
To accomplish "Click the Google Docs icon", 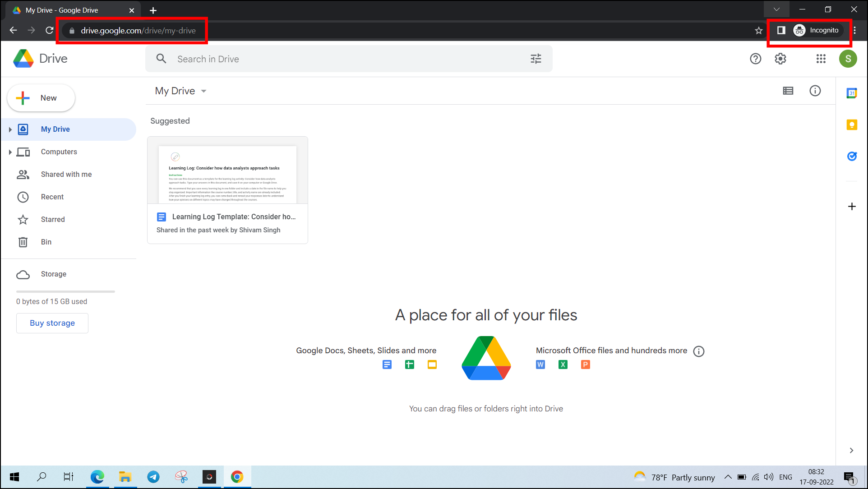I will point(387,364).
